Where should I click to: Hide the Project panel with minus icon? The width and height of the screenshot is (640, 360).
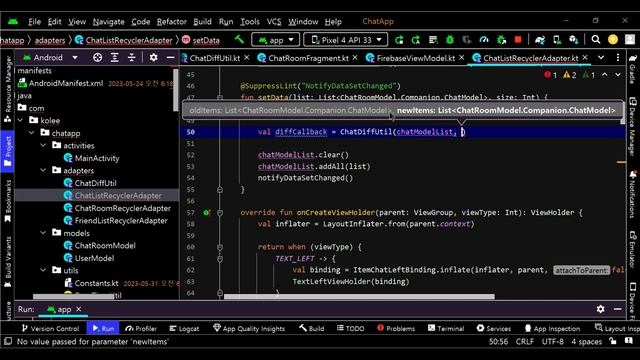170,58
